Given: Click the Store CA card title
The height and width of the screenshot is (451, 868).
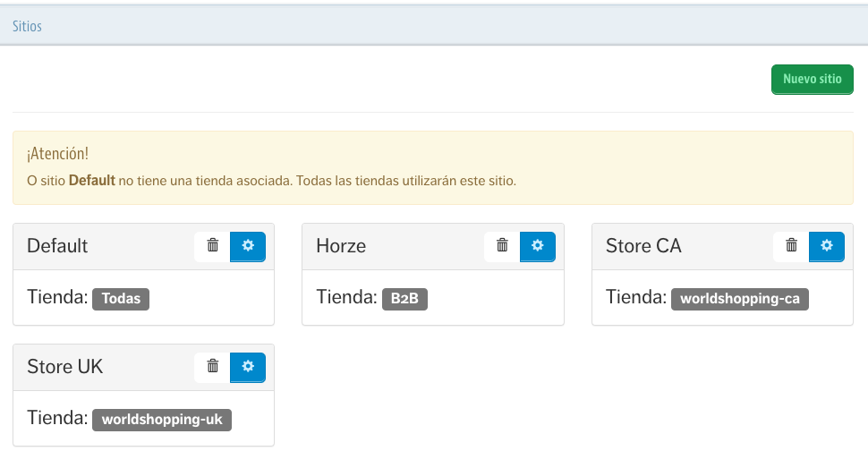Looking at the screenshot, I should (x=643, y=246).
